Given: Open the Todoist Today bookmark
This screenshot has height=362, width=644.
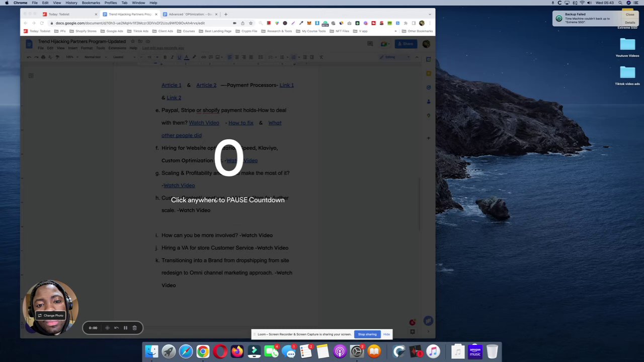Looking at the screenshot, I should coord(37,31).
